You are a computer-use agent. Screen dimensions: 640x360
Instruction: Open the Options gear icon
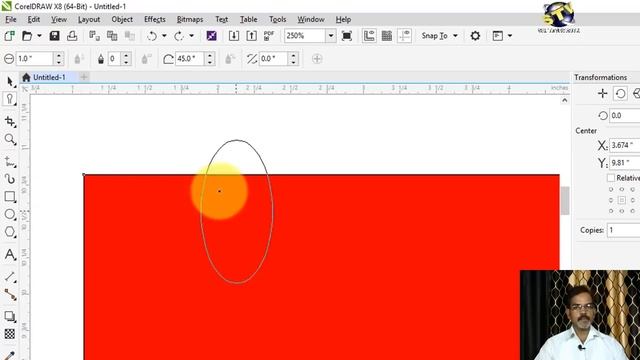click(475, 36)
